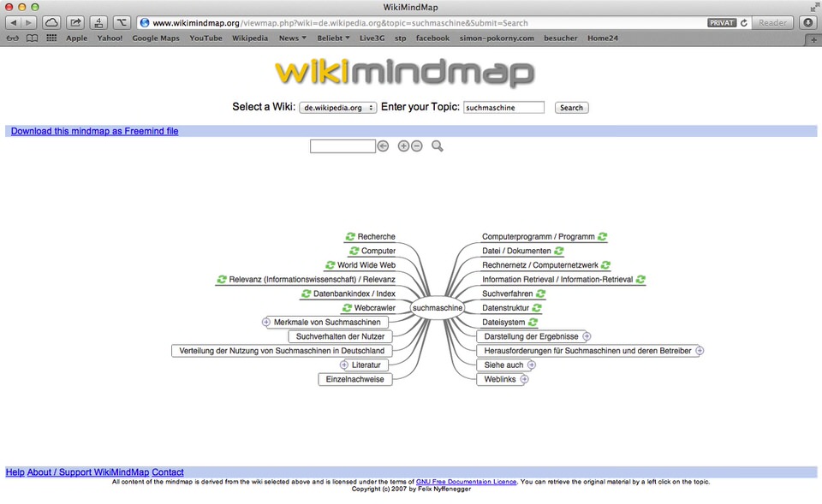
Task: Open the News bookmarks dropdown
Action: 293,39
